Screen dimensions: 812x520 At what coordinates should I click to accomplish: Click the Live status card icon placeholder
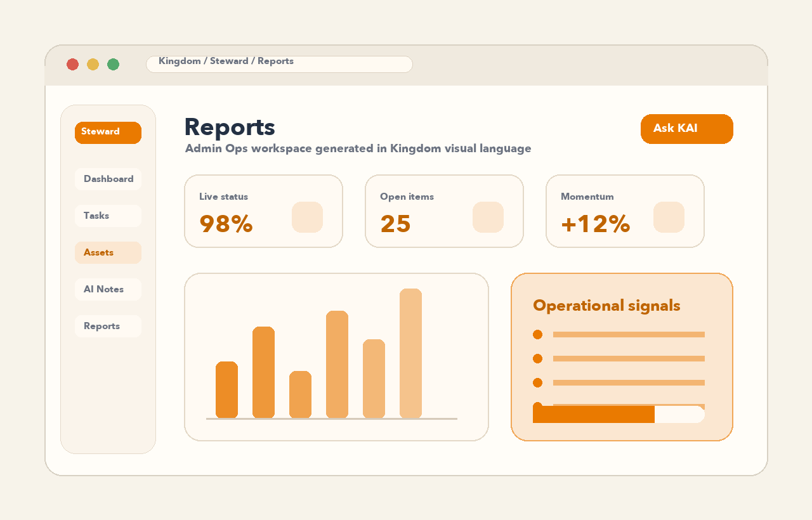click(x=307, y=217)
